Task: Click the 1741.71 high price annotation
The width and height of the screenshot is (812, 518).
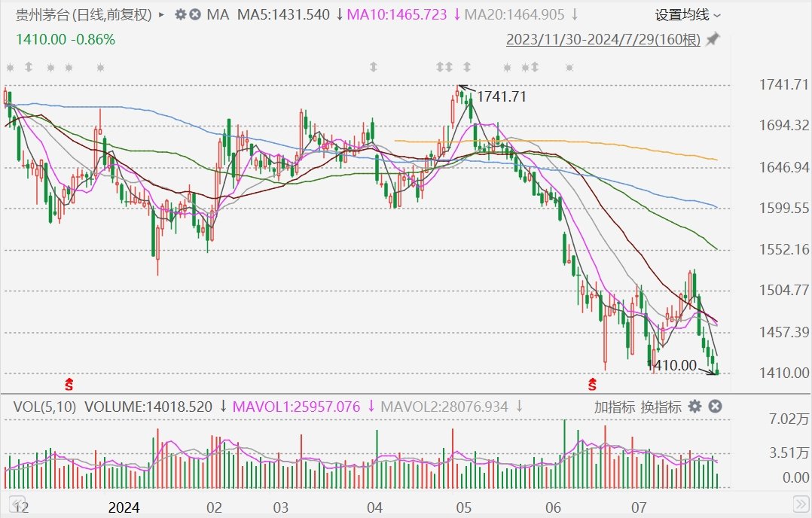Action: [502, 96]
